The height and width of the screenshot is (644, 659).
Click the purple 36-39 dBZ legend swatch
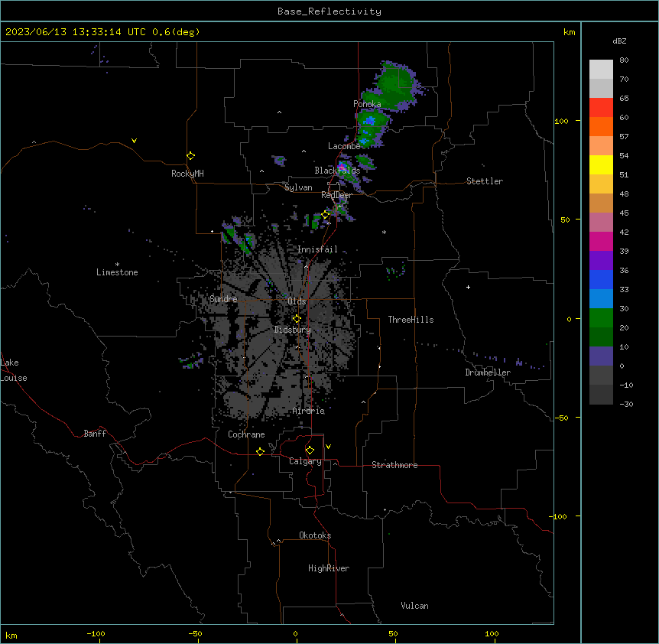[601, 260]
